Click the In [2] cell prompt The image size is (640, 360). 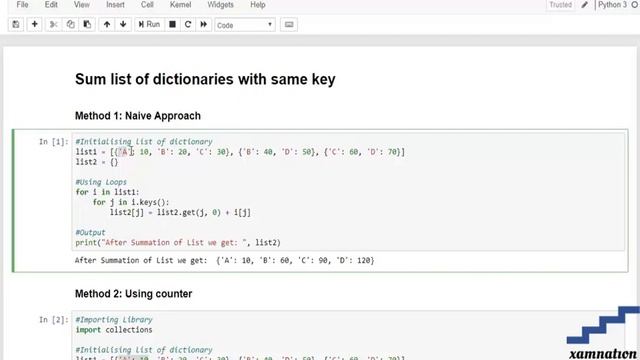coord(54,320)
